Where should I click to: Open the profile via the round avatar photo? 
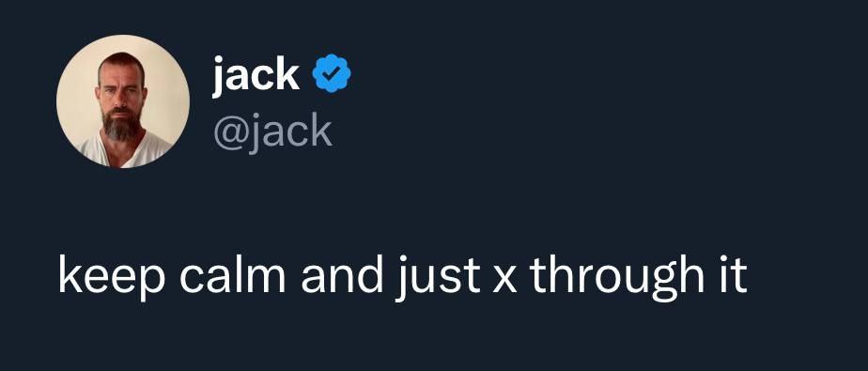click(123, 101)
